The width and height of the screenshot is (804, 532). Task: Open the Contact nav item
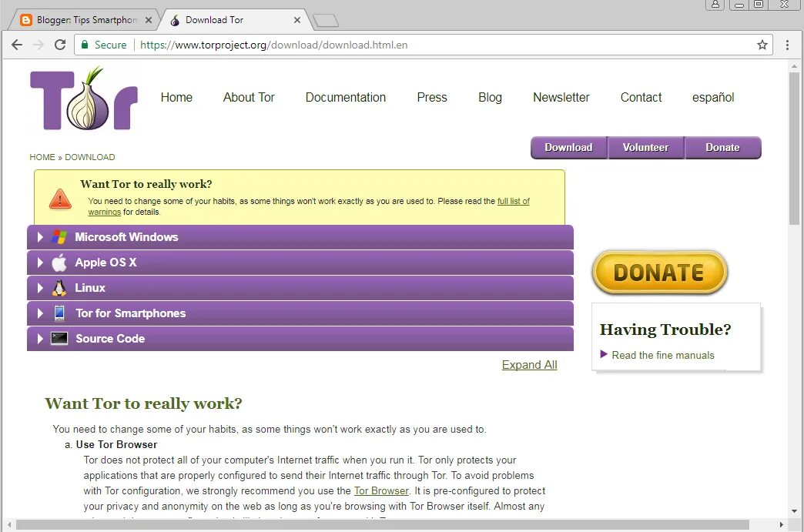[641, 97]
